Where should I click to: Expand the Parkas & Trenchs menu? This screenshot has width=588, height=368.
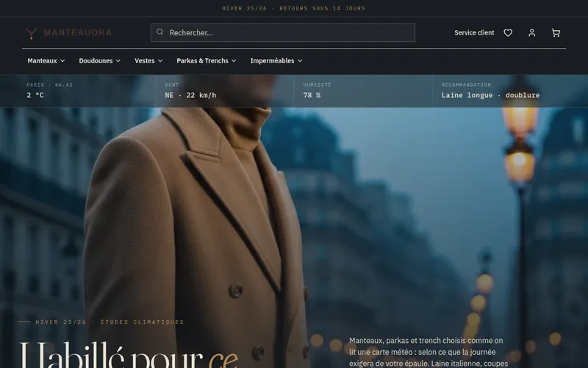(x=207, y=61)
